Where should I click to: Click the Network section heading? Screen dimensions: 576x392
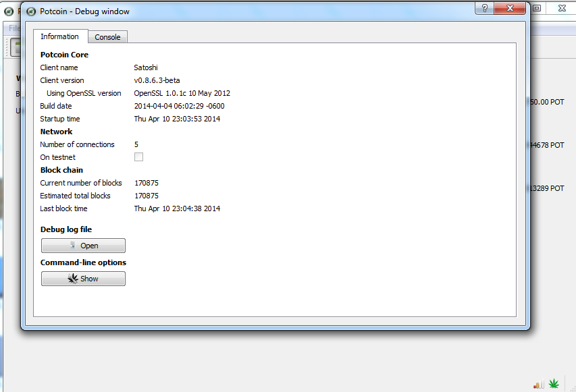point(56,132)
